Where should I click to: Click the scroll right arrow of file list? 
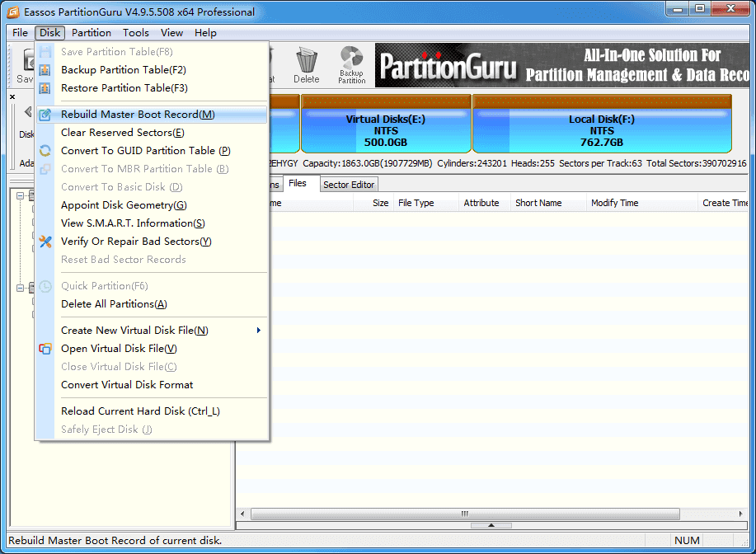tap(741, 514)
